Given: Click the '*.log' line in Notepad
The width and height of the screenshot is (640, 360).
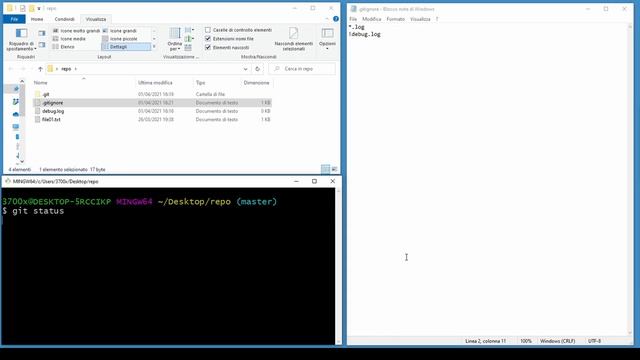Looking at the screenshot, I should [x=356, y=27].
